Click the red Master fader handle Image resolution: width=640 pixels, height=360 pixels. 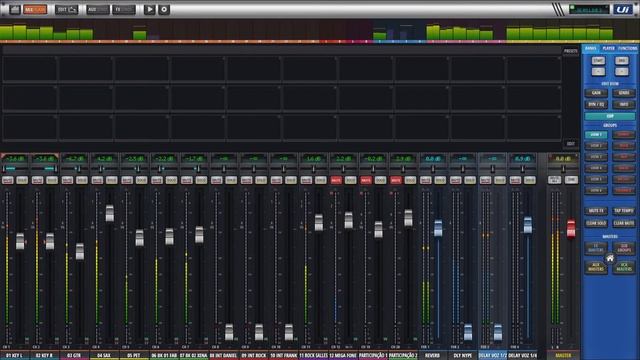coord(571,228)
